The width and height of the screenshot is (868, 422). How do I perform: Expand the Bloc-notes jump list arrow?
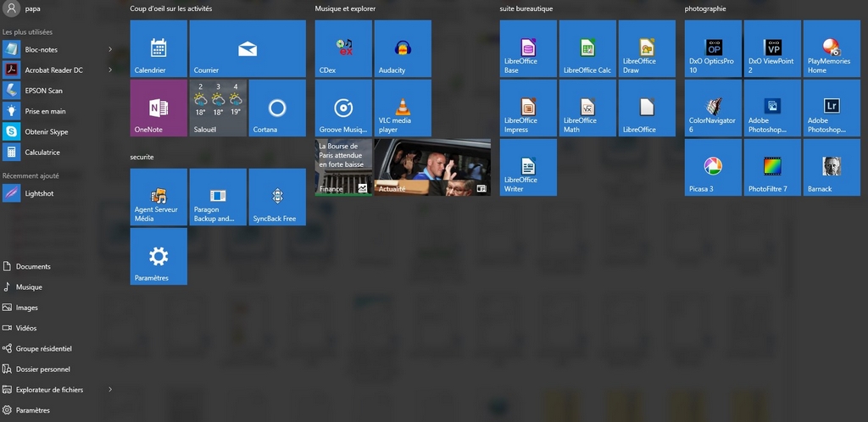coord(110,49)
